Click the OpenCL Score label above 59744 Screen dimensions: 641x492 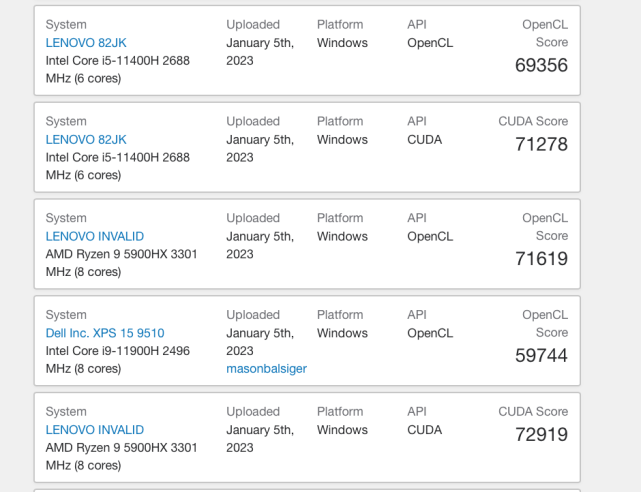(545, 324)
